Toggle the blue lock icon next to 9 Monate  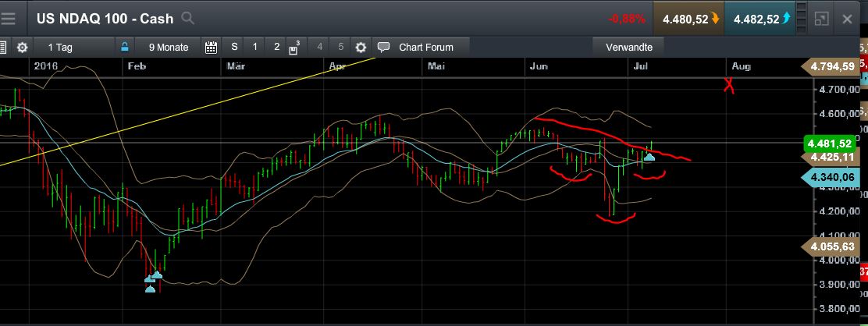click(x=125, y=47)
